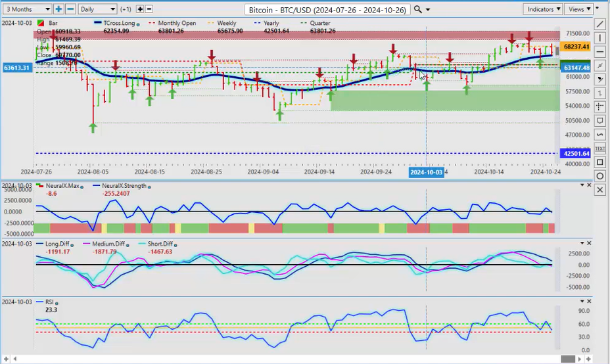Click the Quarter legend label

(319, 23)
